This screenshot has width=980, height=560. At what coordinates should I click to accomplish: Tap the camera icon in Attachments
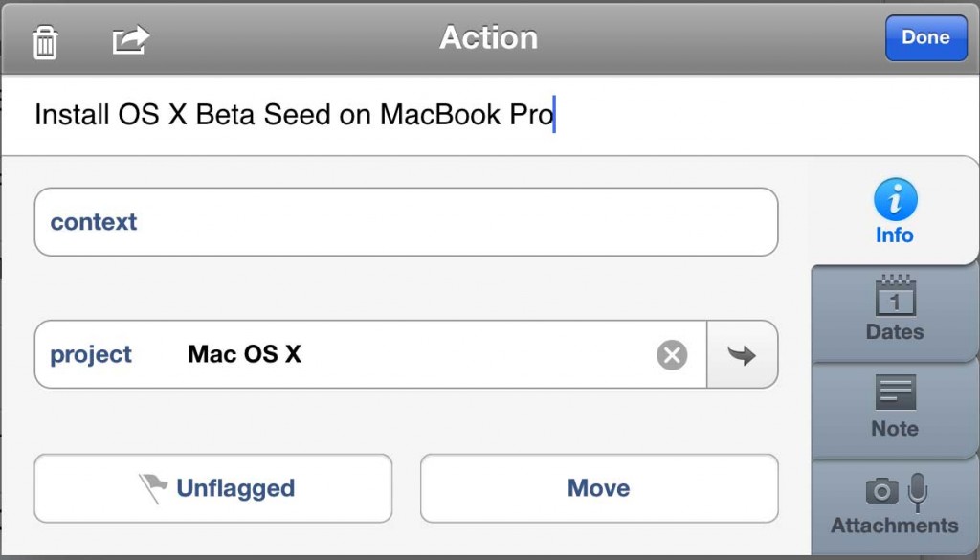[881, 491]
